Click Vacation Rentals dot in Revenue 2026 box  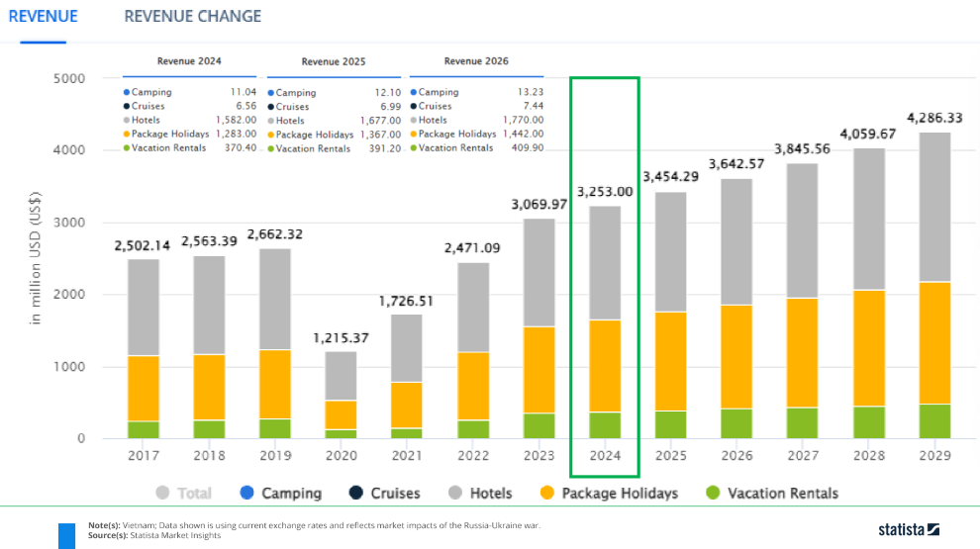click(x=414, y=148)
